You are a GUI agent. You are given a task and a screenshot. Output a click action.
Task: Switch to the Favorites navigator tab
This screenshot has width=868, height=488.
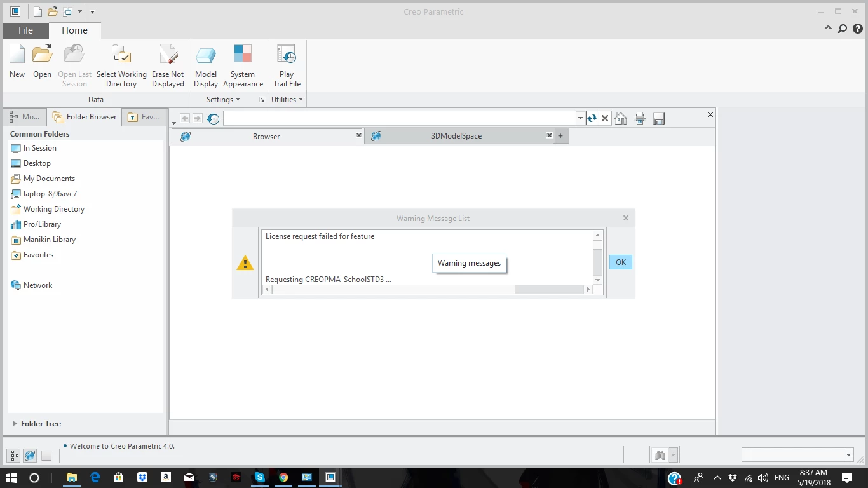(144, 117)
